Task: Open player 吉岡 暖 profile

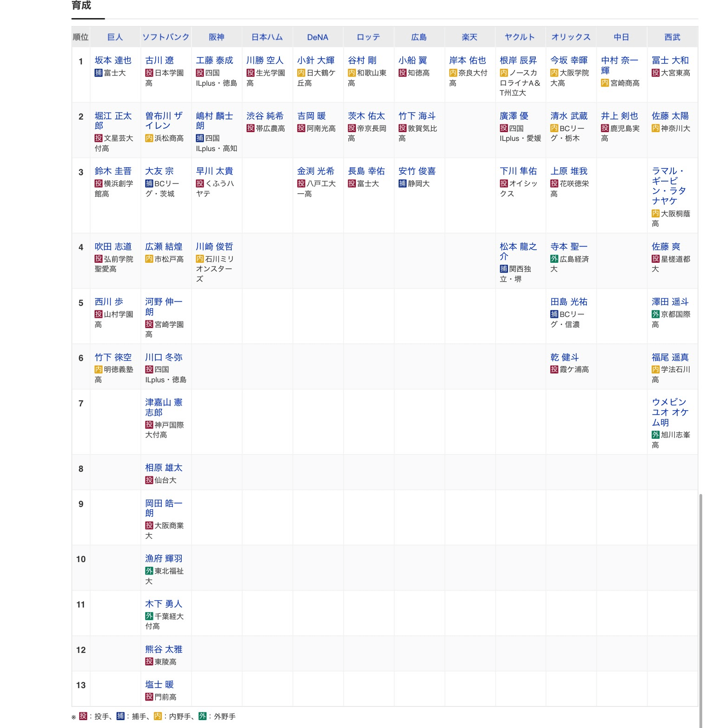Action: click(311, 116)
